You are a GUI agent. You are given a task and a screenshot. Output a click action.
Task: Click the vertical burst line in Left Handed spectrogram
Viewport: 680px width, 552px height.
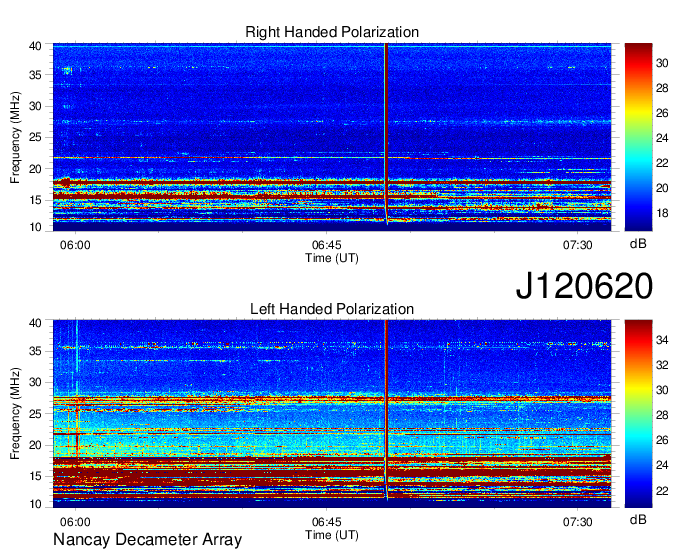click(386, 410)
